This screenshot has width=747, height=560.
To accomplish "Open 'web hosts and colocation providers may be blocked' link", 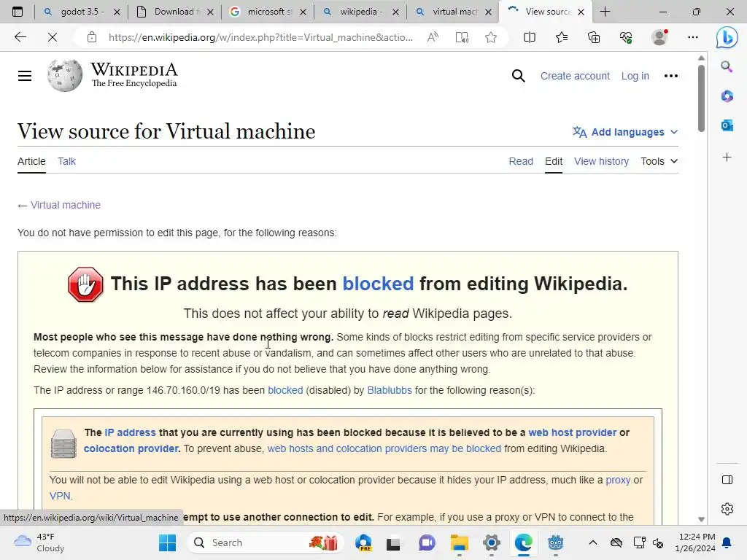I will click(x=384, y=448).
